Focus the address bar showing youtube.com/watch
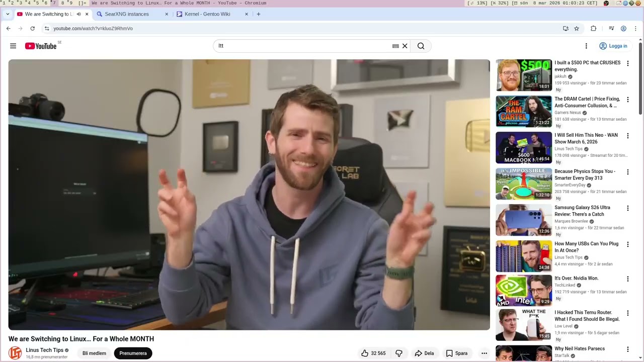 [x=302, y=29]
